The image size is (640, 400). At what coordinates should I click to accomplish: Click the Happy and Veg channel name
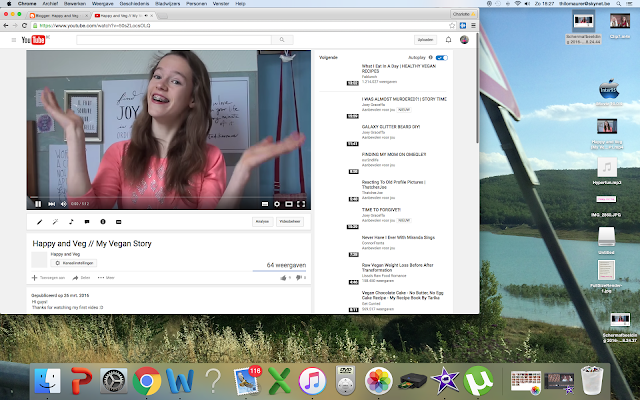[65, 254]
